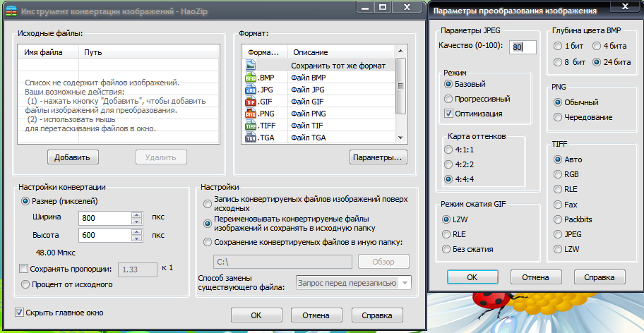
Task: Select the 'Прогрессивный' JPEG mode
Action: click(448, 99)
